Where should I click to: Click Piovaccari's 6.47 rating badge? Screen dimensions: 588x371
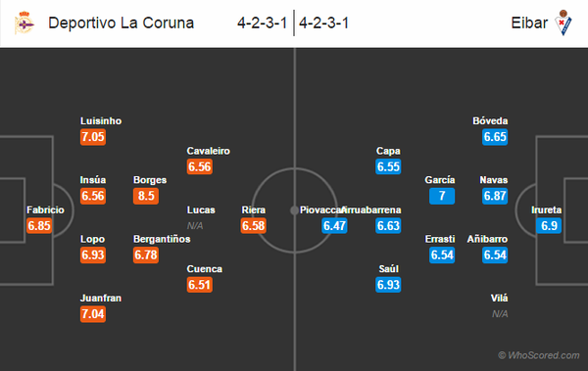coord(334,225)
